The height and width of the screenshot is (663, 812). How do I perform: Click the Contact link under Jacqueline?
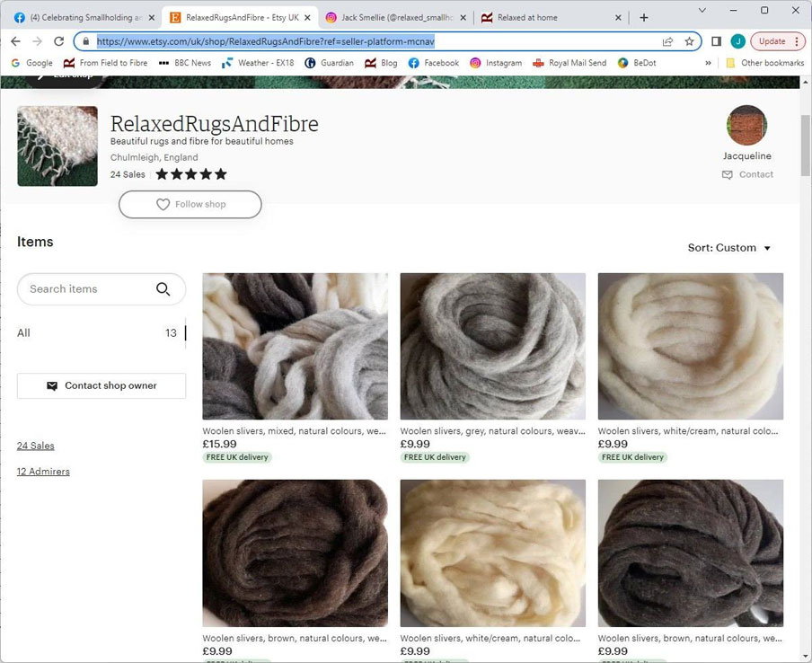pyautogui.click(x=747, y=174)
